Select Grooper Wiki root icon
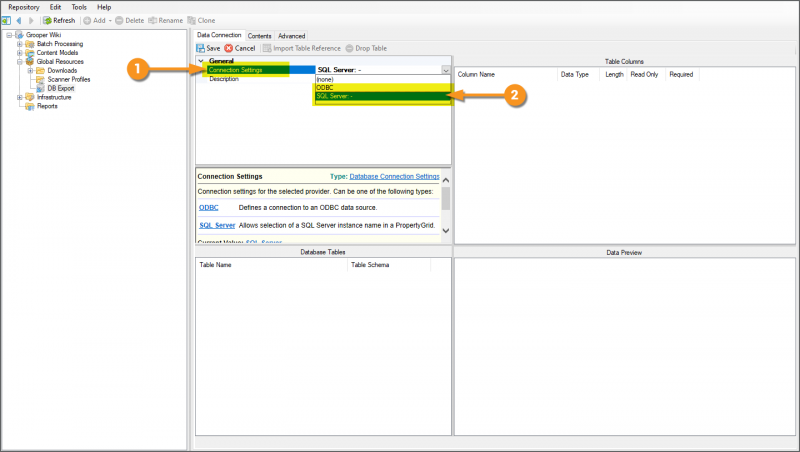Image resolution: width=800 pixels, height=452 pixels. click(19, 35)
